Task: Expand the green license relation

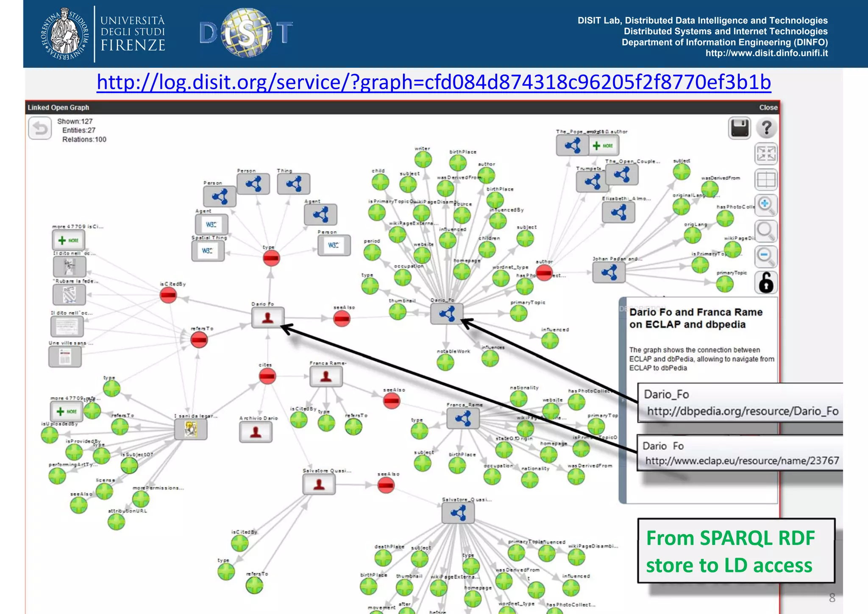Action: coord(104,491)
